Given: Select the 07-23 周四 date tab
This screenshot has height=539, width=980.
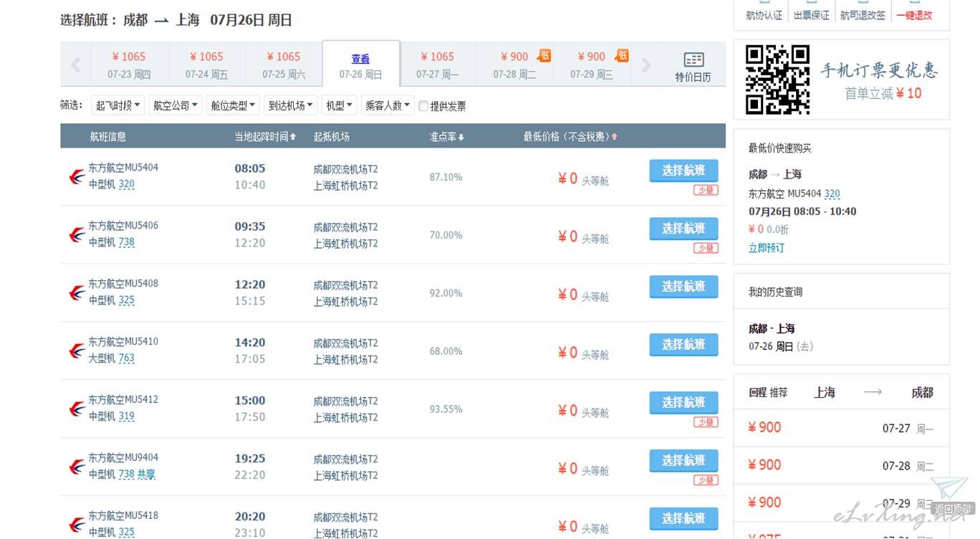Looking at the screenshot, I should (x=129, y=65).
